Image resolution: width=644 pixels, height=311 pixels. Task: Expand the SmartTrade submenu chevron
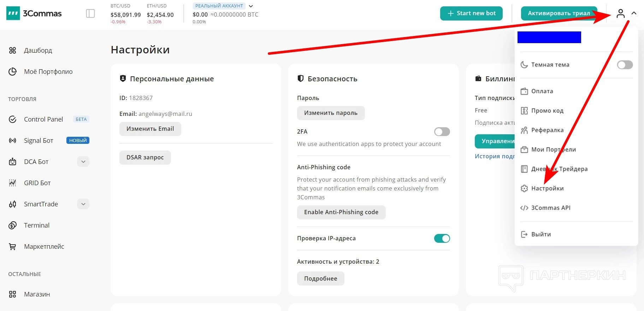point(83,204)
